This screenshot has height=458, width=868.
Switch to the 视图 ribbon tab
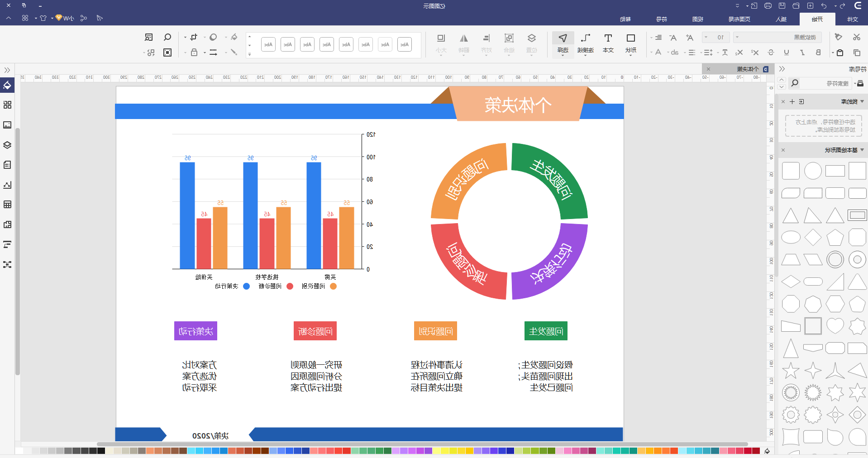tap(697, 19)
